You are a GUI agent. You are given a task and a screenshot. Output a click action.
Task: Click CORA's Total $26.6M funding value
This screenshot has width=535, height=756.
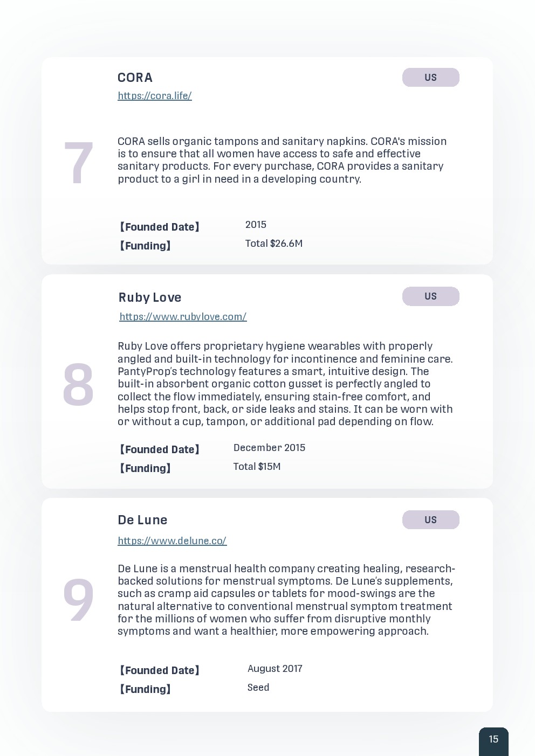274,244
